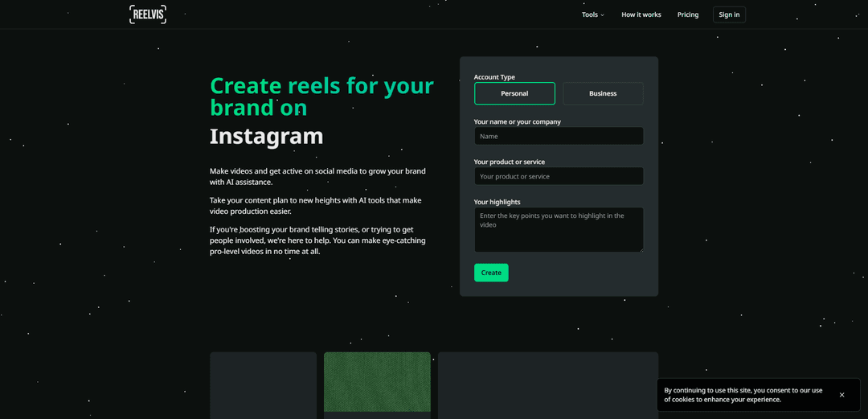Click the 'Create reels for your brand on' headline
The height and width of the screenshot is (419, 868).
321,97
